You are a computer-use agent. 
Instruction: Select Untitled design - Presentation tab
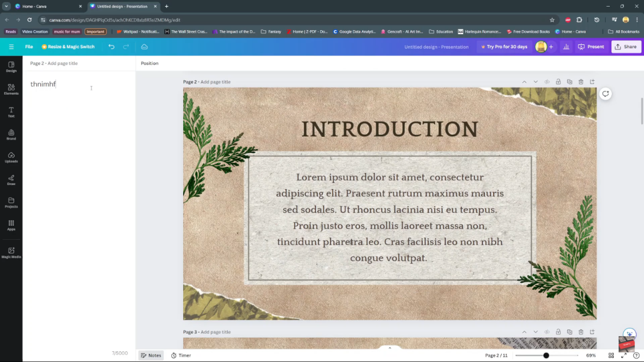123,6
